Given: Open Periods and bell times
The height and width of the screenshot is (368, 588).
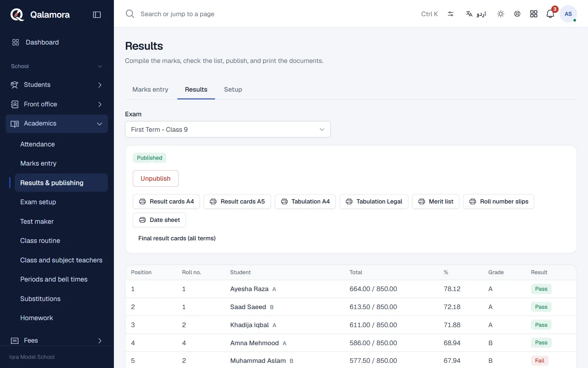Looking at the screenshot, I should click(61, 279).
